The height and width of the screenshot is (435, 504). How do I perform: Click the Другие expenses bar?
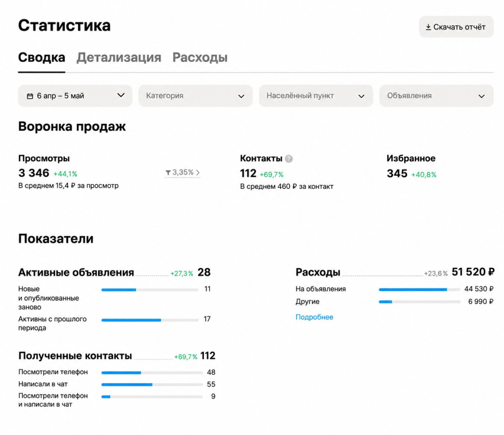(x=419, y=302)
